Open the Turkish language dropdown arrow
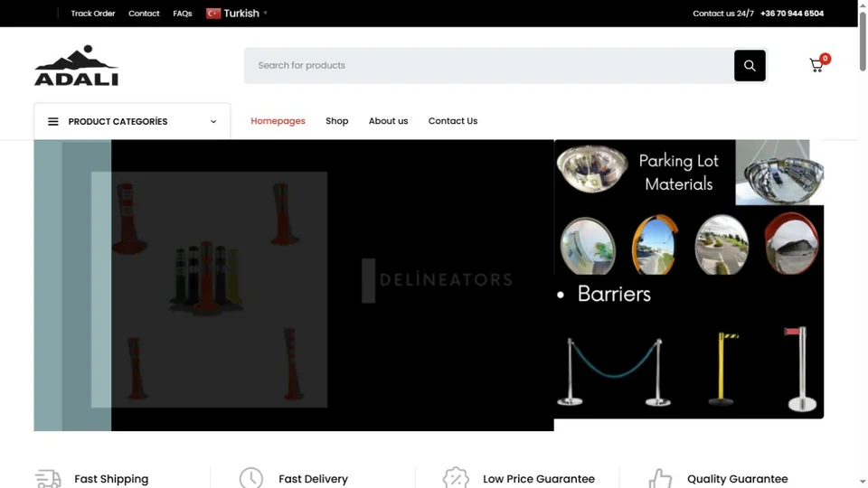The height and width of the screenshot is (488, 868). tap(265, 13)
